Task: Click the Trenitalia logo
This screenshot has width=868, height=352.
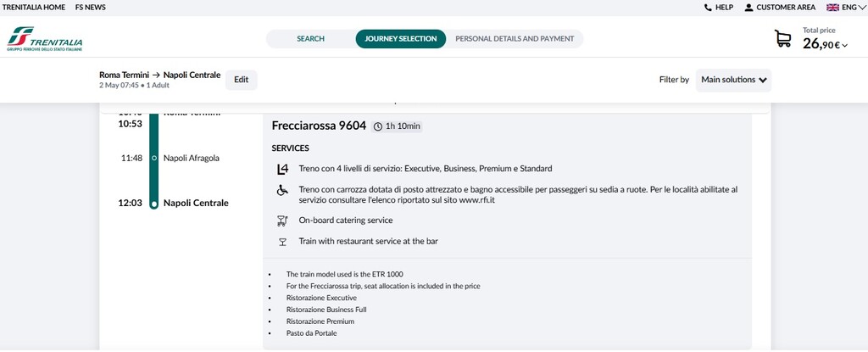Action: coord(45,39)
